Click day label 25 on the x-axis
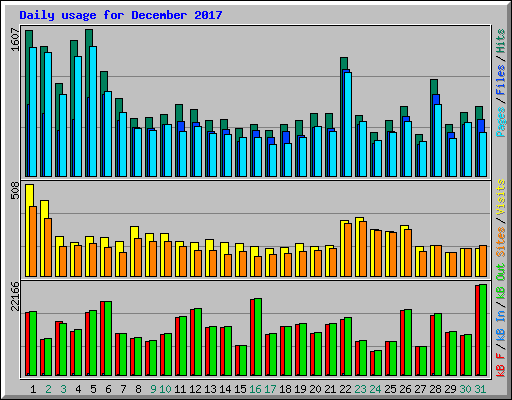Viewport: 512px width, 400px height. pos(390,389)
